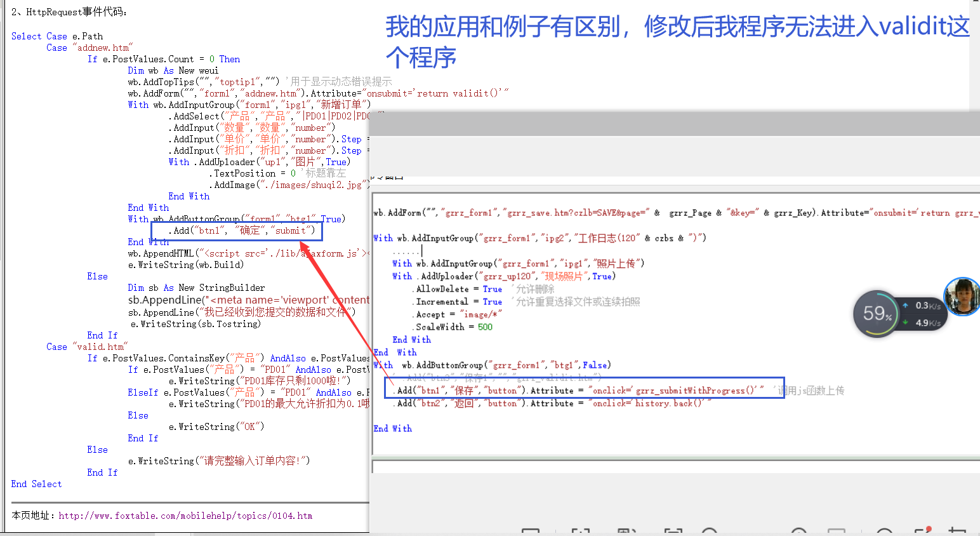
Task: Click the AddInputGroup 工作日志 line in editor
Action: pyautogui.click(x=540, y=238)
